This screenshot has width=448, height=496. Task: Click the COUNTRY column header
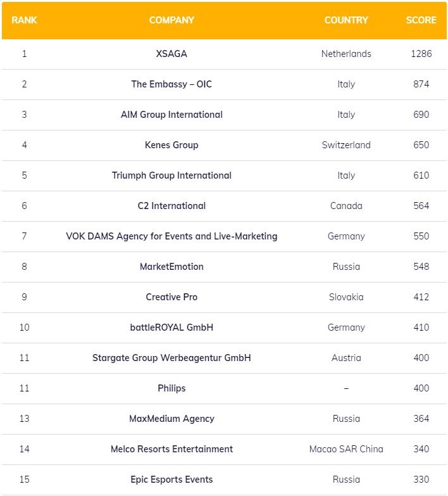tap(345, 20)
